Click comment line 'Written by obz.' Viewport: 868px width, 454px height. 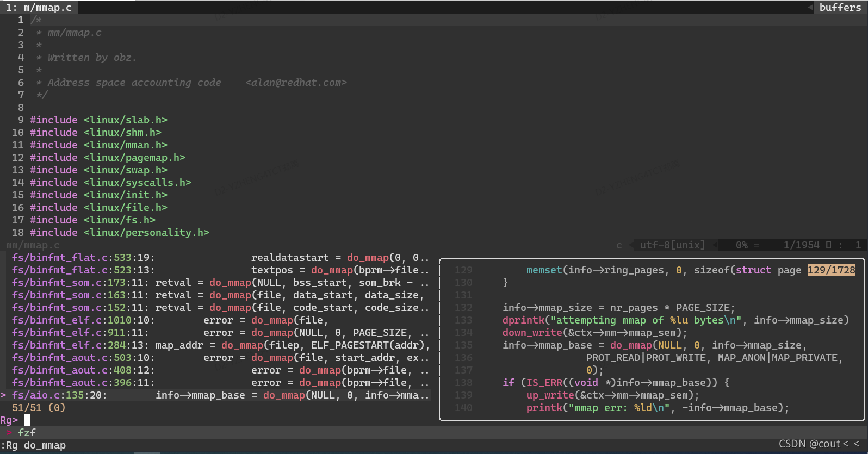point(92,58)
